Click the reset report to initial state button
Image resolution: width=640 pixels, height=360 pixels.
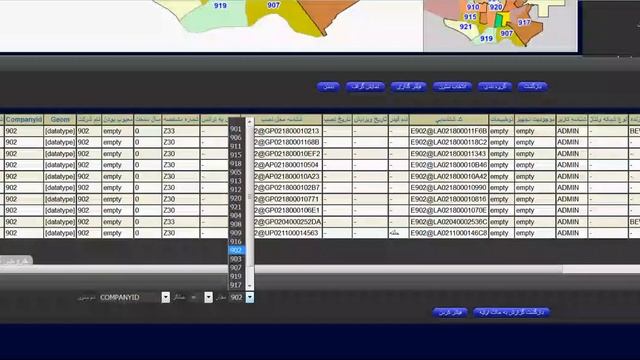pos(511,312)
